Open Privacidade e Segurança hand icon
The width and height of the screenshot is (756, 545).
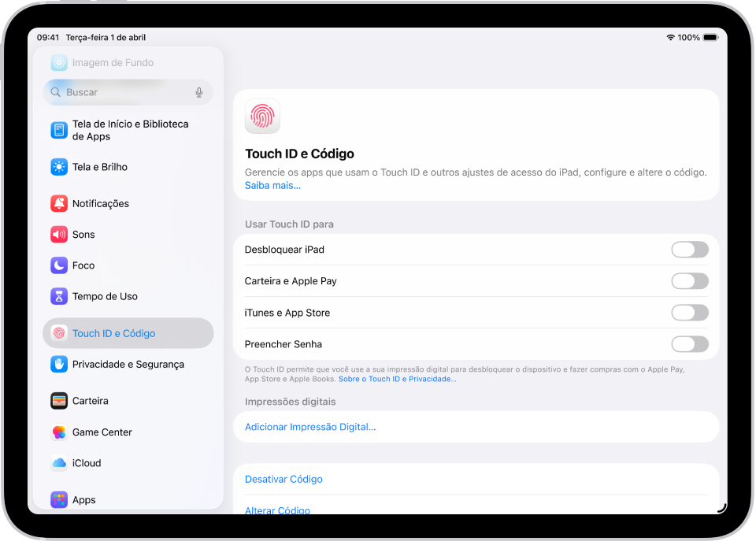pos(58,364)
